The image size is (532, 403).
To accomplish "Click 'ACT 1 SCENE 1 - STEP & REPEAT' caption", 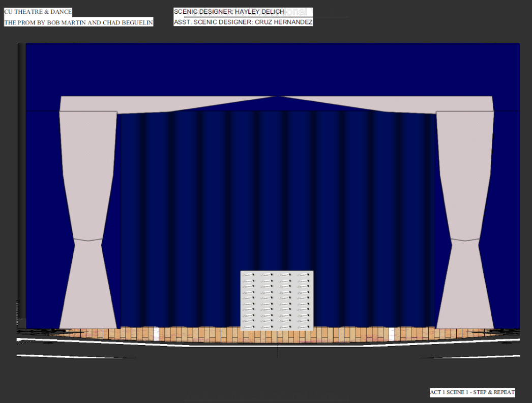I will (472, 392).
